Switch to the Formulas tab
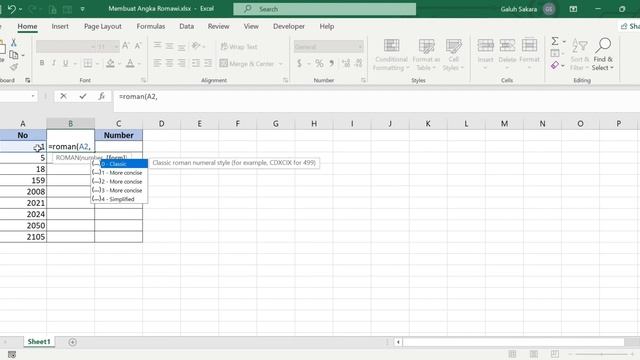This screenshot has width=640, height=360. 151,26
